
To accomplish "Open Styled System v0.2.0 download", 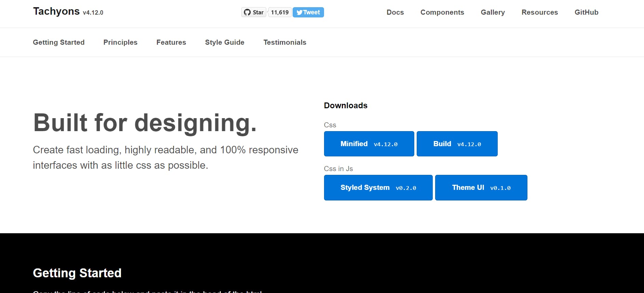I will click(x=378, y=187).
